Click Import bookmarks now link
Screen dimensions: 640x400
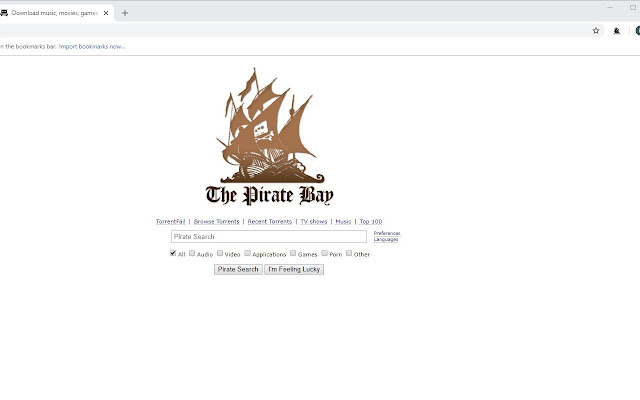coord(92,47)
